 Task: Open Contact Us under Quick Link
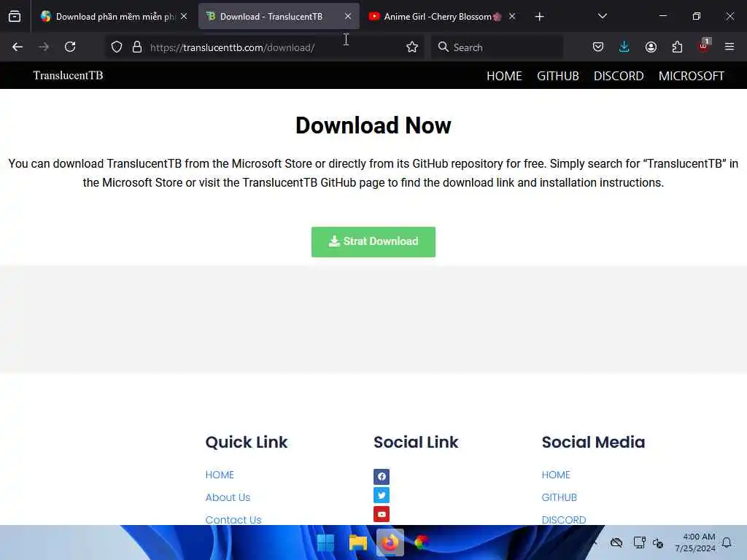[x=233, y=519]
